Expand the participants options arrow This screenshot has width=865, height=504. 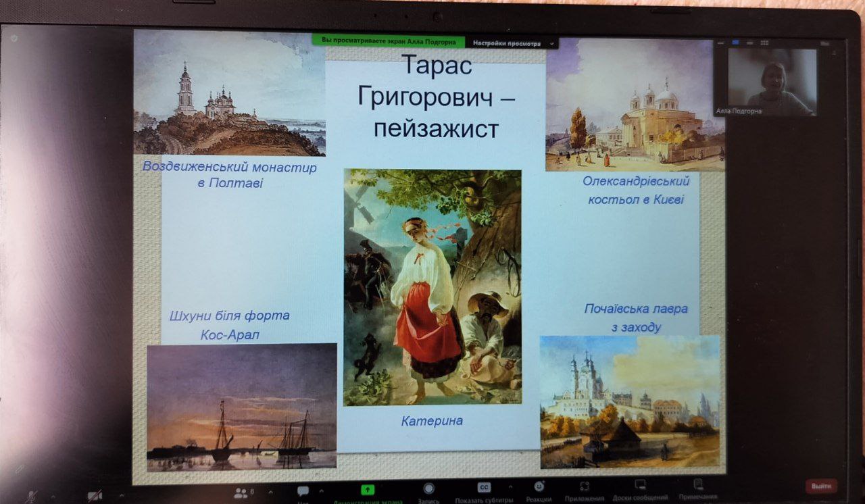pyautogui.click(x=270, y=491)
